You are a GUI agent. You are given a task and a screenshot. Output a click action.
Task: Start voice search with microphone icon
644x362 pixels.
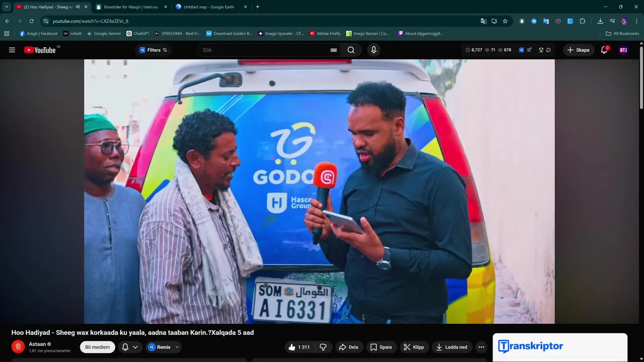point(373,50)
